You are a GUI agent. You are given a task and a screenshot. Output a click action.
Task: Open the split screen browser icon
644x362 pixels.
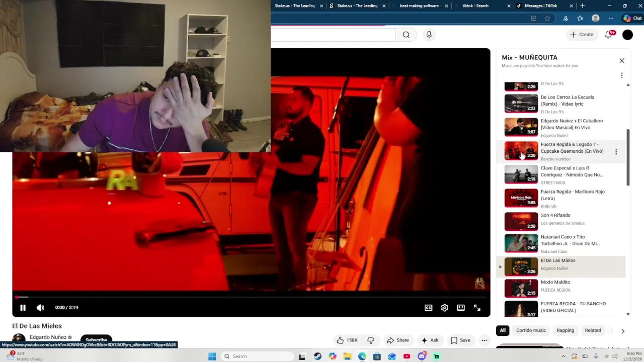point(534,19)
